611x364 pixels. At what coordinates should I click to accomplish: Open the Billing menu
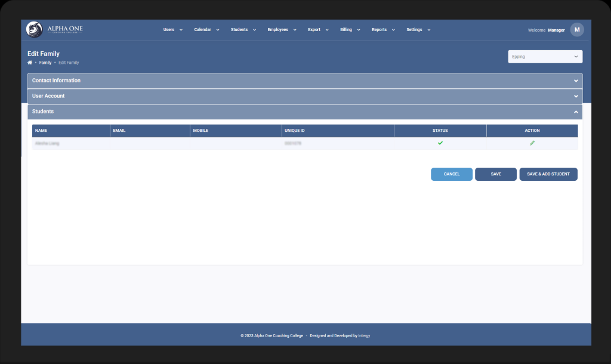coord(350,30)
